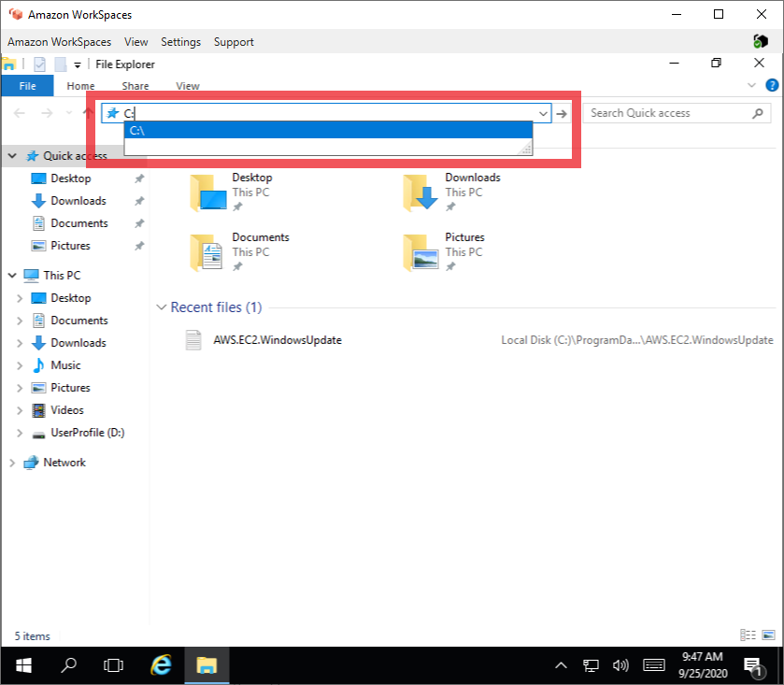The image size is (784, 685).
Task: Select the Documents folder icon in frequent folders
Action: point(207,252)
